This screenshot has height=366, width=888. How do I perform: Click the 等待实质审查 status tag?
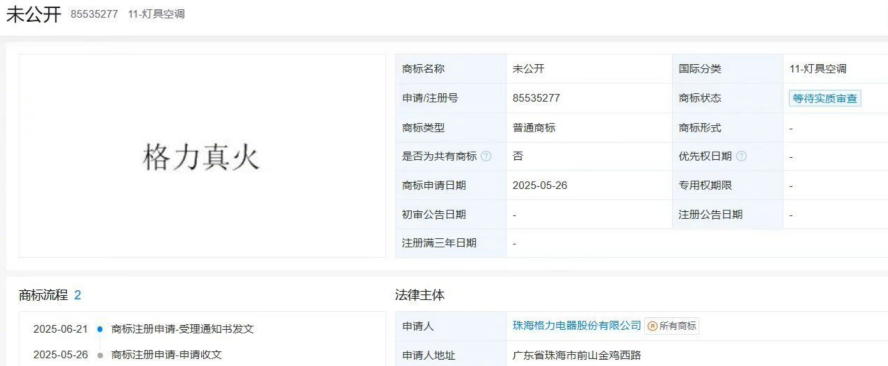[x=825, y=98]
